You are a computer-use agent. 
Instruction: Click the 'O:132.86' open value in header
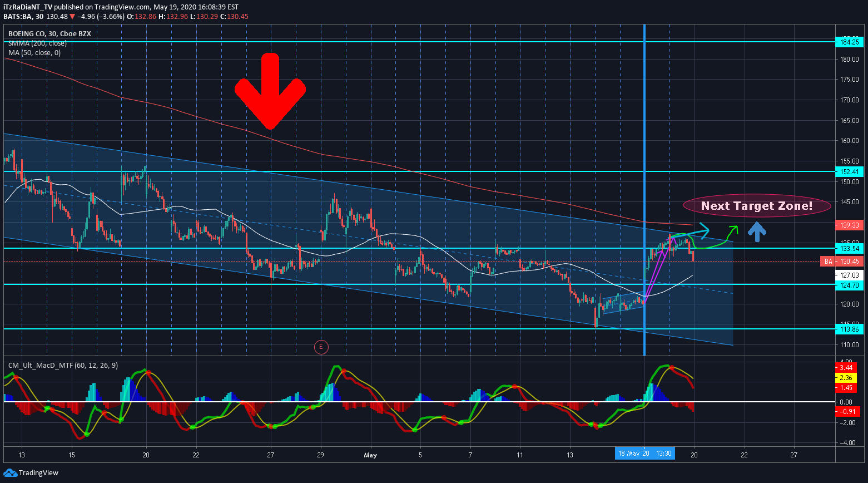coord(141,17)
